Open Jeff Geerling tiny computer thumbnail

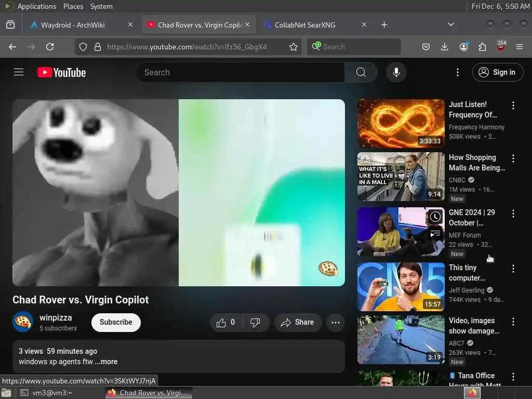click(401, 287)
